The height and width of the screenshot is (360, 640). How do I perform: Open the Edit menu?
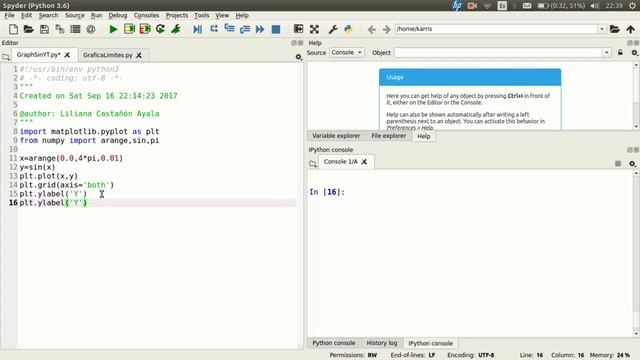(26, 15)
